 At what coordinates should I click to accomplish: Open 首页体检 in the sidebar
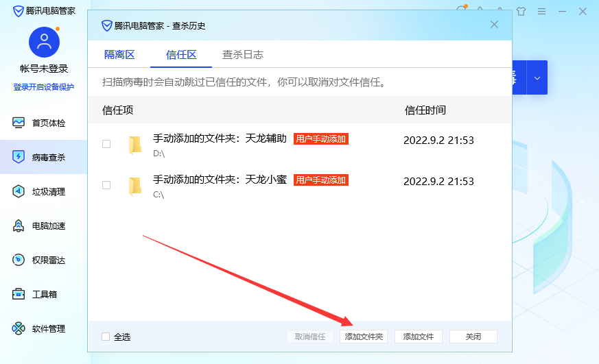43,123
